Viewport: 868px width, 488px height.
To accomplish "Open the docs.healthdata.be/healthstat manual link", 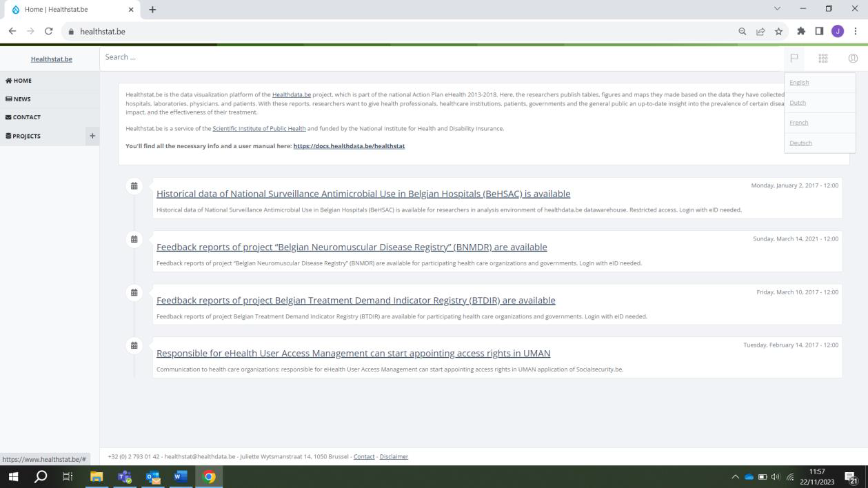I will click(x=349, y=146).
